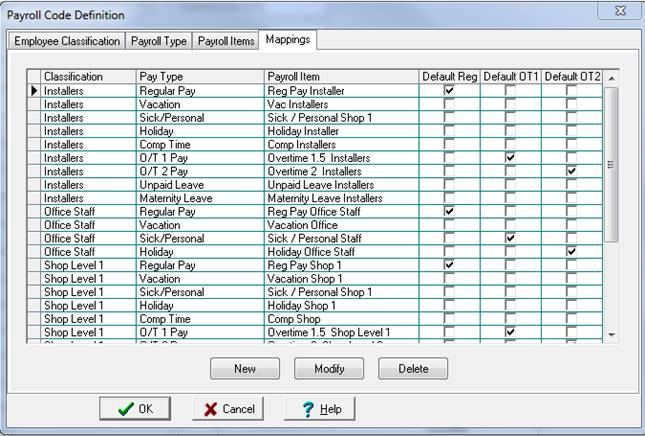Image resolution: width=645 pixels, height=436 pixels.
Task: Click the row selector arrow for first row
Action: (33, 90)
